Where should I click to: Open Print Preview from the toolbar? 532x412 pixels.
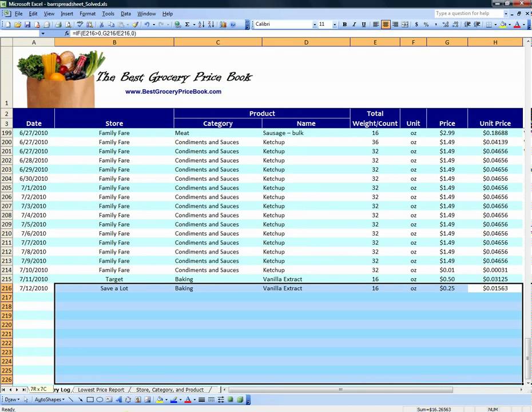[68, 25]
